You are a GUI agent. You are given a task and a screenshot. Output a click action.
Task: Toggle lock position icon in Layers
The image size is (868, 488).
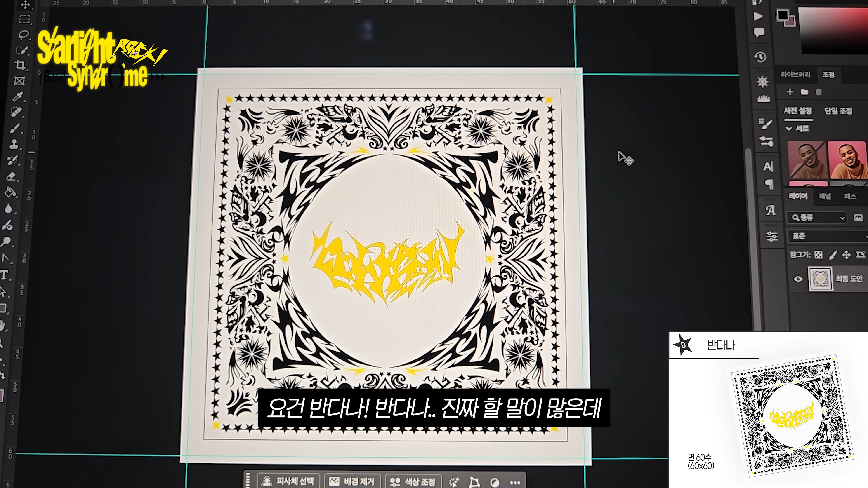pyautogui.click(x=846, y=255)
